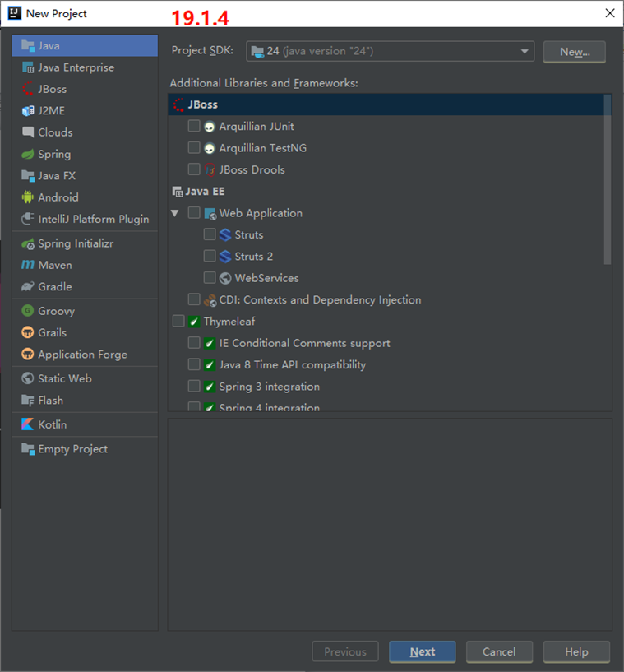624x672 pixels.
Task: Enable the Arquillian JUnit checkbox
Action: [x=194, y=126]
